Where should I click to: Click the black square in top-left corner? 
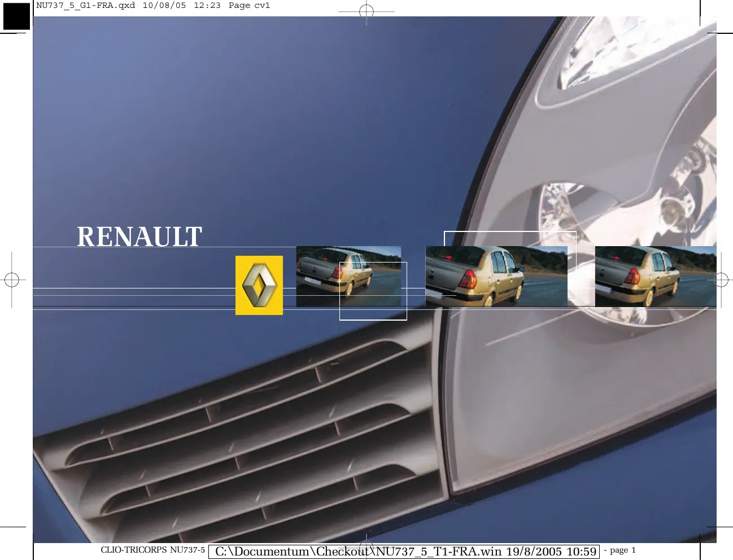click(16, 16)
